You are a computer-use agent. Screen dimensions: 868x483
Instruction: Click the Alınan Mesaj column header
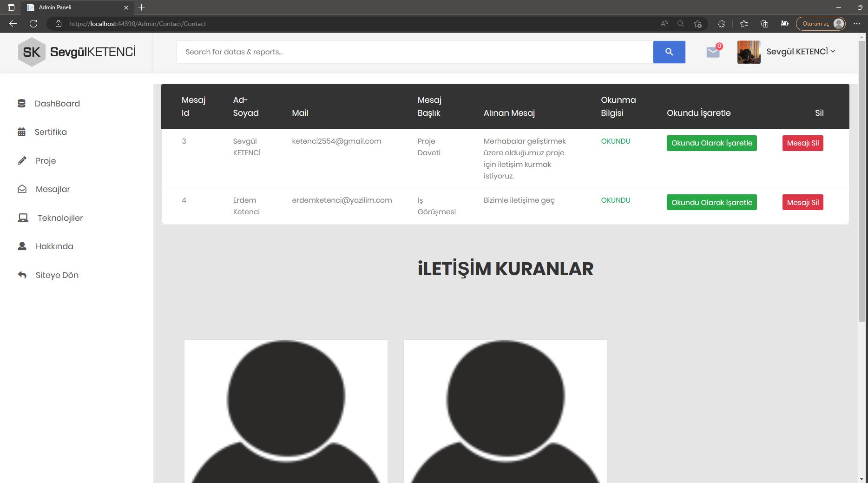pyautogui.click(x=509, y=113)
